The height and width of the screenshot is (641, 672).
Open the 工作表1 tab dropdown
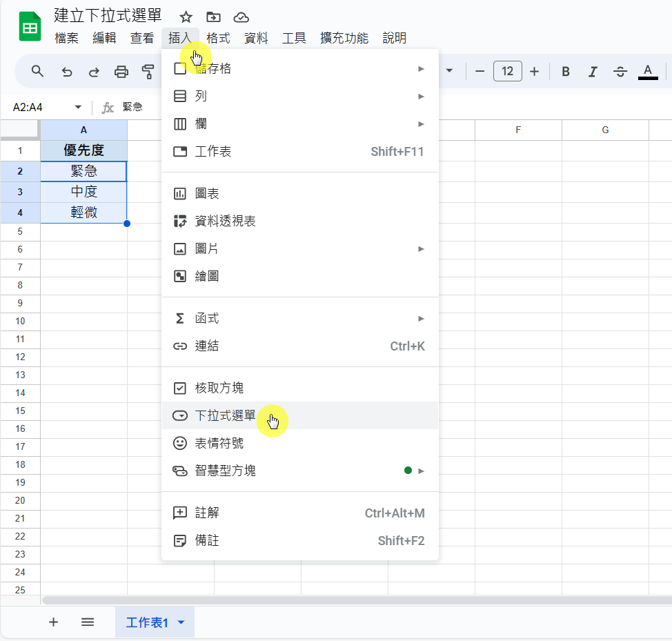pos(180,622)
